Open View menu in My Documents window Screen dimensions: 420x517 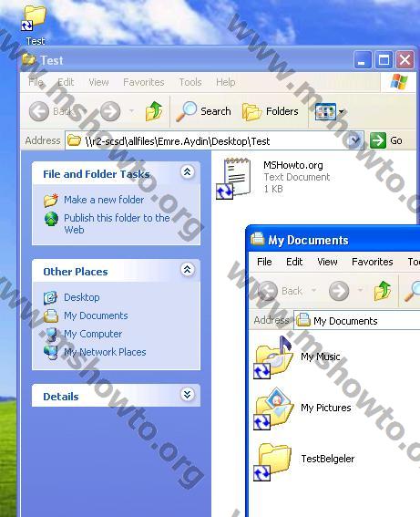(327, 262)
